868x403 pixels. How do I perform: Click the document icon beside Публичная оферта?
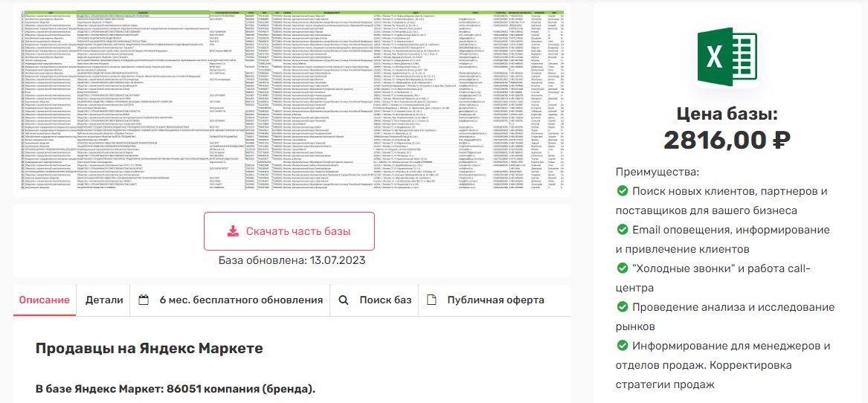click(x=431, y=300)
